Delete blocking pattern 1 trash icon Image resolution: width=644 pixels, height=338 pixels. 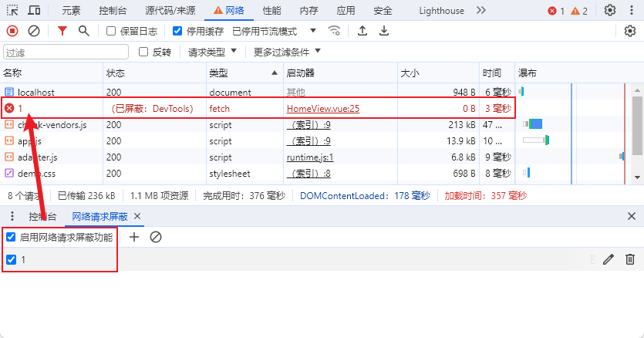(629, 259)
